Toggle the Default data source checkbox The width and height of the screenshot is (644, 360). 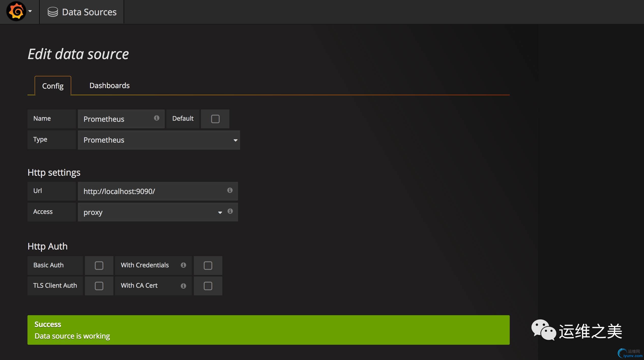coord(215,119)
